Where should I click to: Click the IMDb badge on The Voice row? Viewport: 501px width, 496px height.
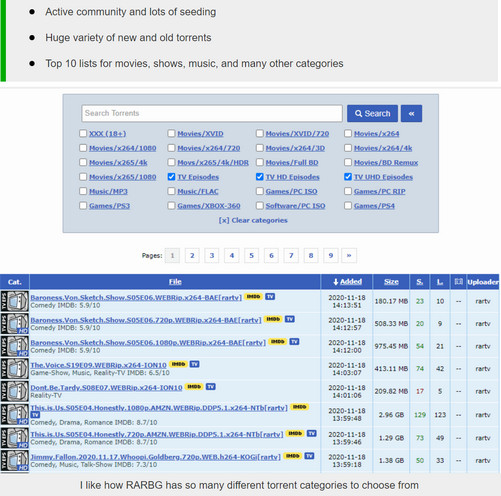click(178, 364)
